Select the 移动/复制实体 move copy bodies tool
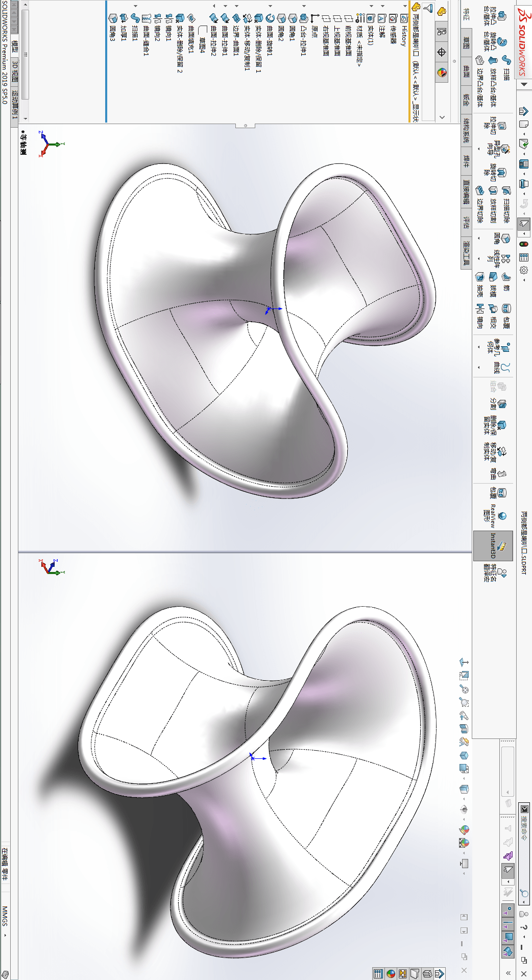This screenshot has height=980, width=532. coord(494,451)
